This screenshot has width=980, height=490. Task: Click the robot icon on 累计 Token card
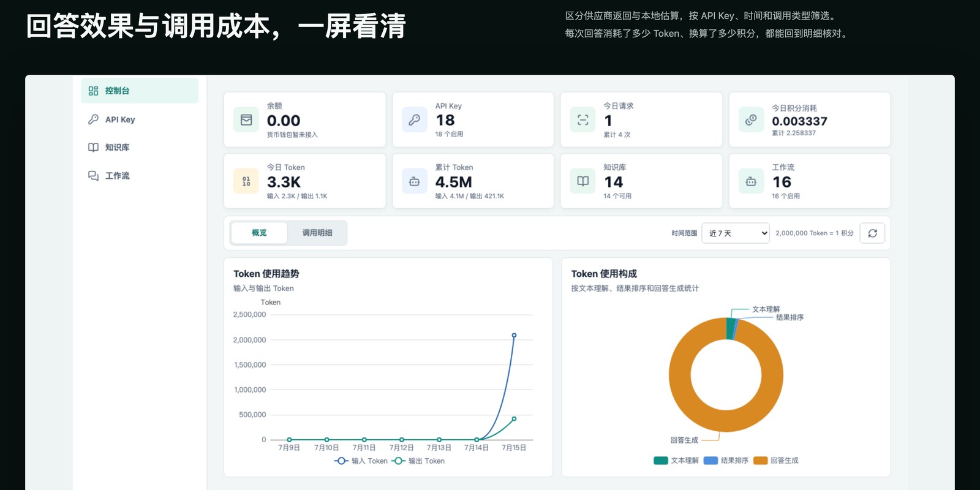click(415, 181)
